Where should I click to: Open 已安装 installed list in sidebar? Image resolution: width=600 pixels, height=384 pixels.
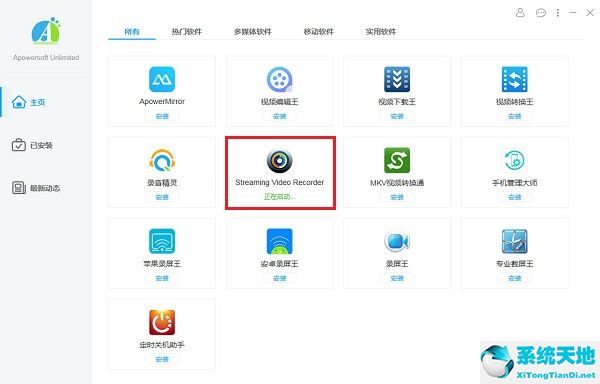(x=32, y=145)
